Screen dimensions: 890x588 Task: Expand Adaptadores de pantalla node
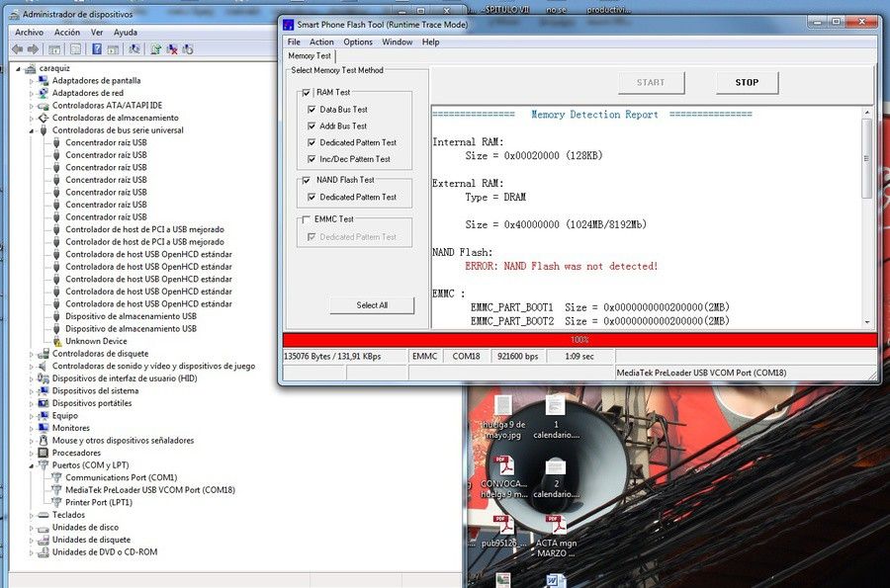32,81
